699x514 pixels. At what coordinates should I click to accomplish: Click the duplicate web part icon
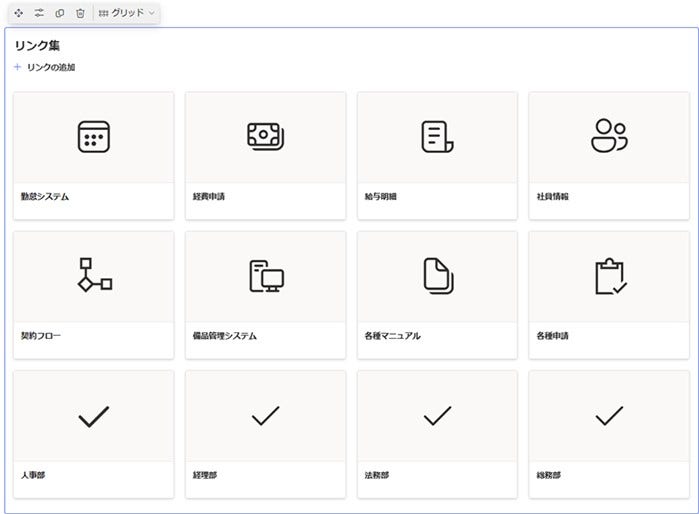(x=60, y=13)
